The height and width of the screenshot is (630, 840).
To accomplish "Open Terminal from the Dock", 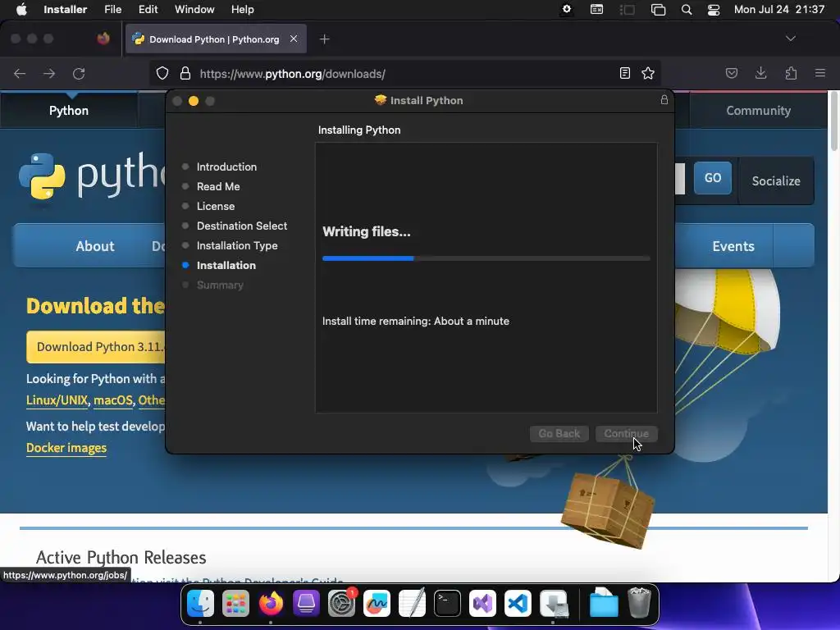I will pos(447,603).
